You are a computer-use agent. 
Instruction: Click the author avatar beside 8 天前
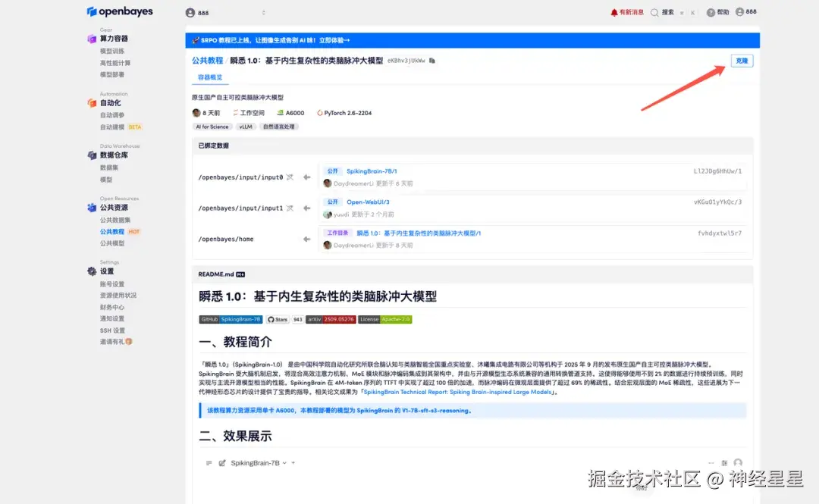(196, 113)
